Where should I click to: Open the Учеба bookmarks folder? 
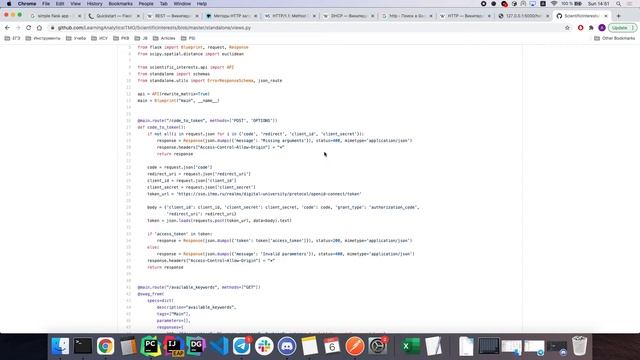pyautogui.click(x=76, y=38)
